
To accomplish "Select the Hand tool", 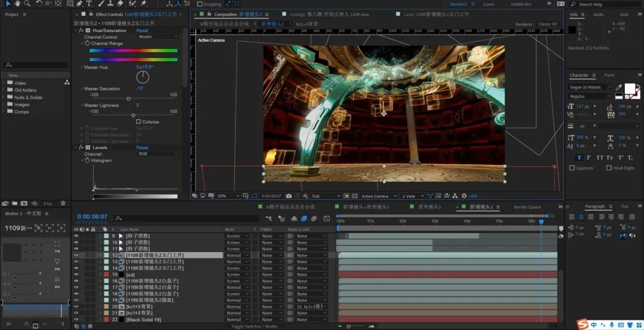I will coord(18,4).
